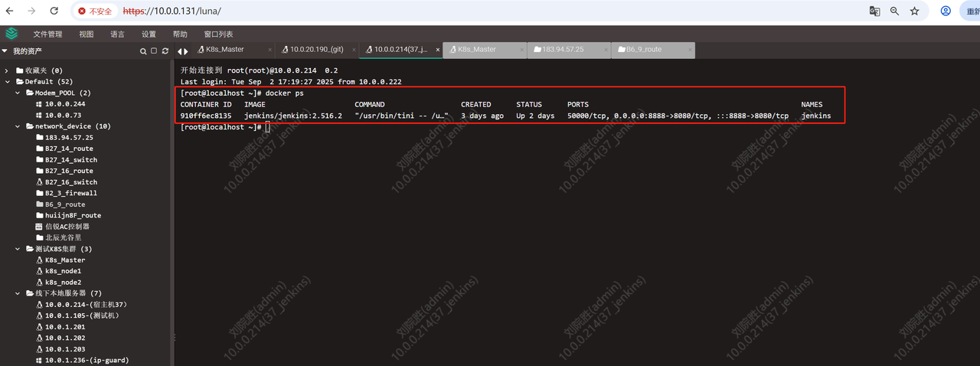Click the asset tree refresh icon

coord(165,51)
